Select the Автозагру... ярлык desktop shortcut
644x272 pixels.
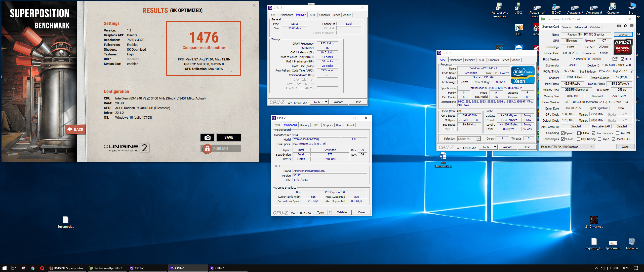[x=500, y=10]
